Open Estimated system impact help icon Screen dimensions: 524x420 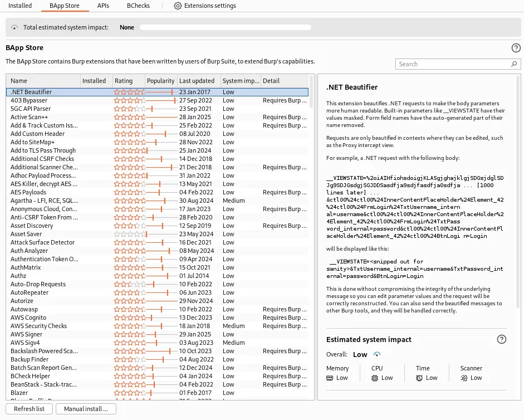tap(502, 339)
